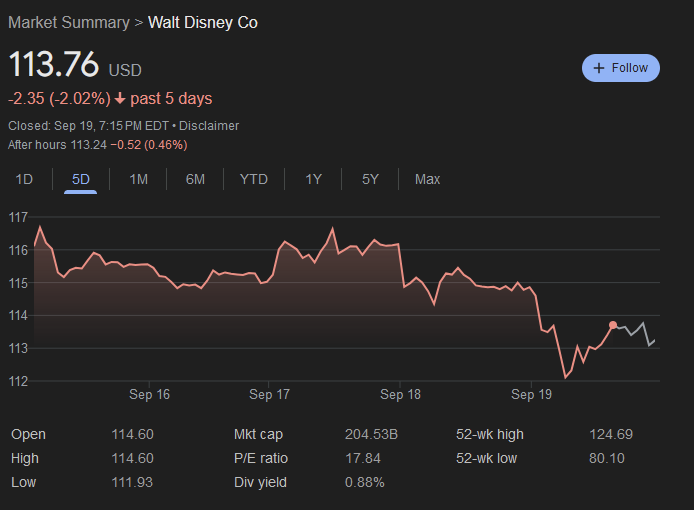Select the 5D chart range tab
Viewport: 694px width, 510px height.
click(81, 179)
